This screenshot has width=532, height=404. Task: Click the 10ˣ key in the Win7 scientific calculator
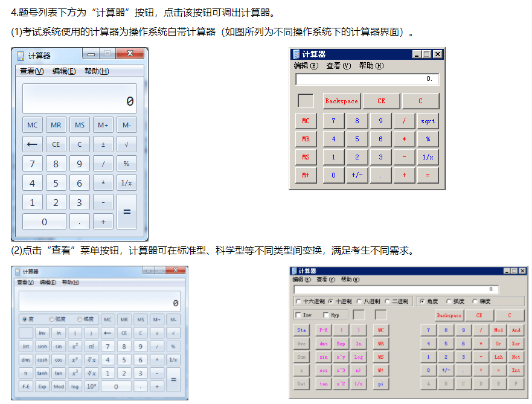[x=91, y=386]
